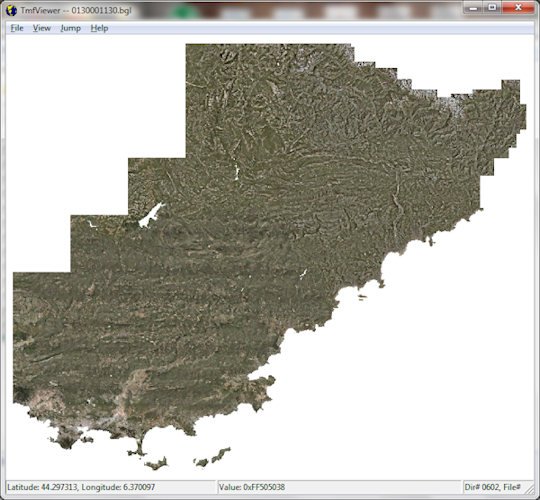Open the Help menu

pos(99,28)
